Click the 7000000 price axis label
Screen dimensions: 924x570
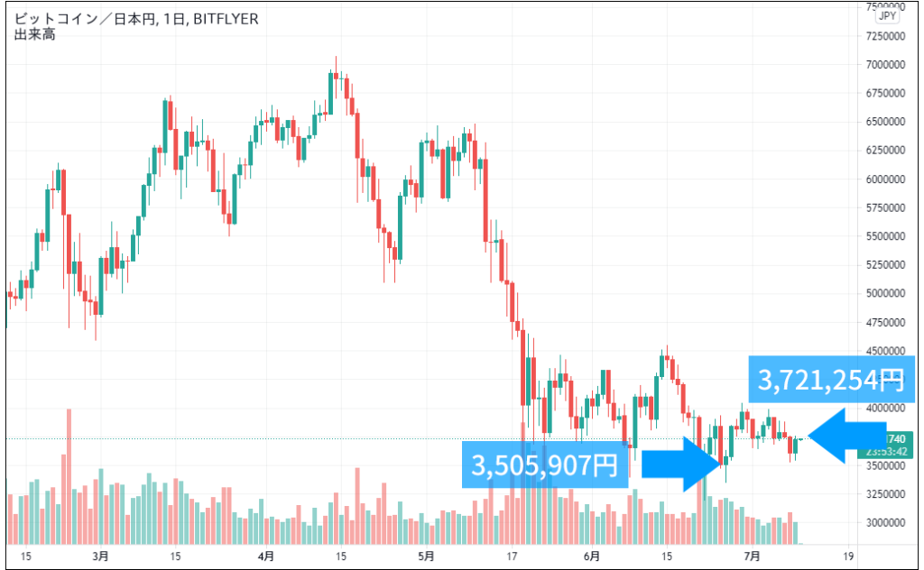pyautogui.click(x=886, y=65)
